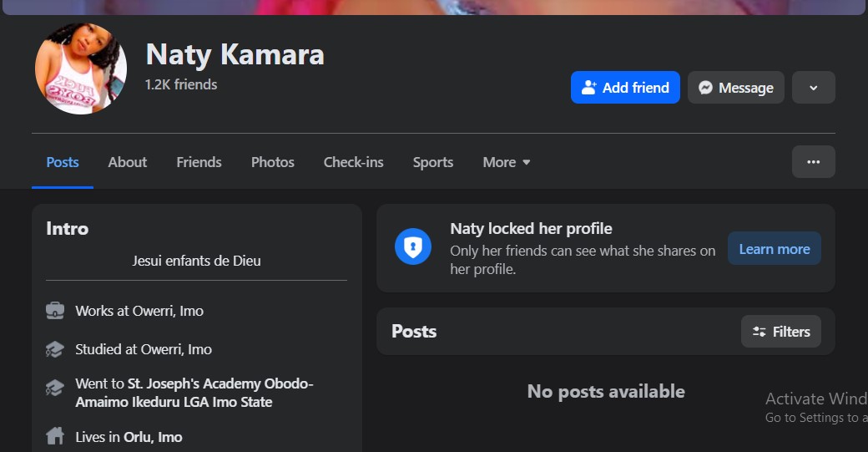This screenshot has width=868, height=452.
Task: View Naty Kamara's profile picture
Action: (x=81, y=69)
